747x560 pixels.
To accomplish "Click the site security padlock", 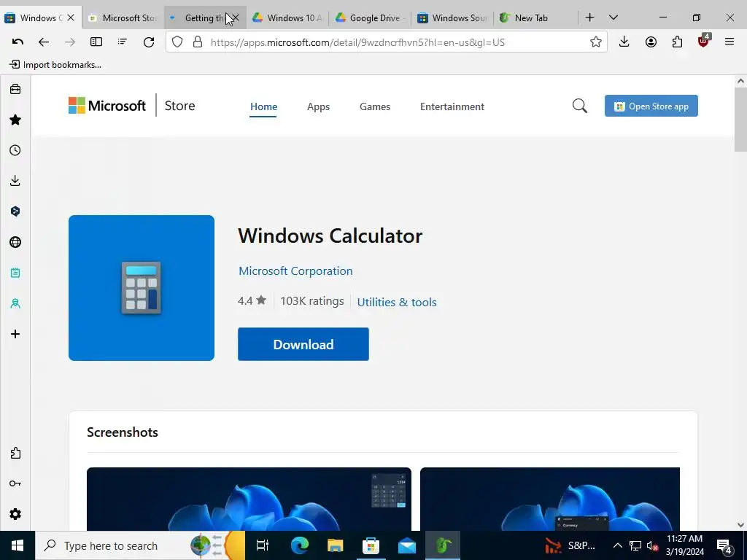I will tap(198, 42).
